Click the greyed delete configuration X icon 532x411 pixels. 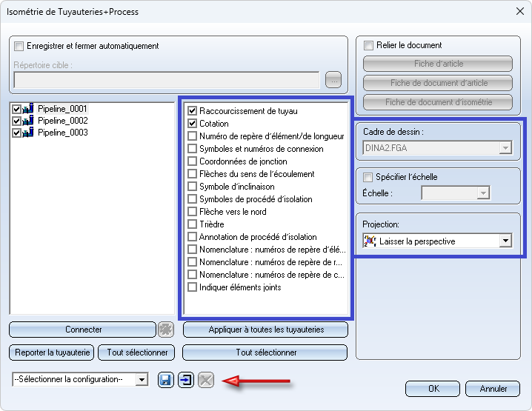pos(206,380)
